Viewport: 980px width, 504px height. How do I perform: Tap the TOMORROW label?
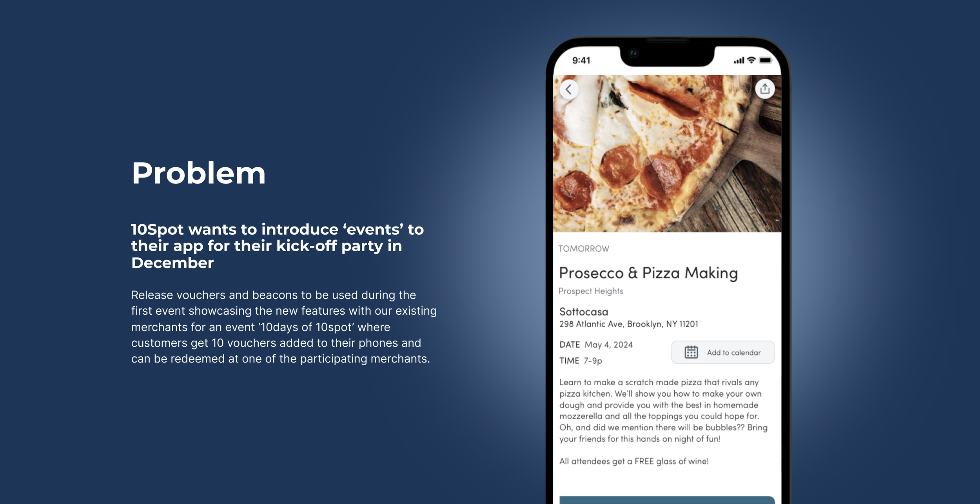tap(584, 249)
